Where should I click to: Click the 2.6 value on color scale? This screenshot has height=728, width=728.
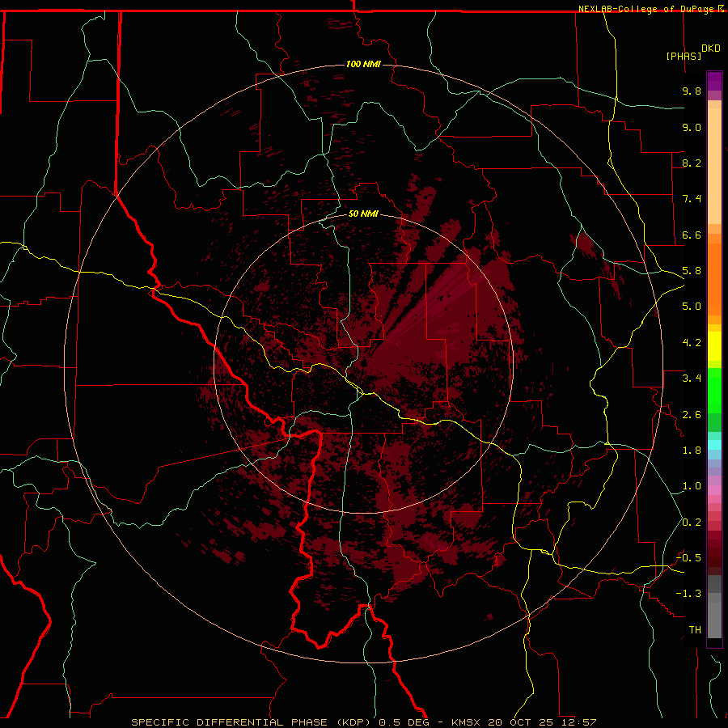tap(692, 415)
